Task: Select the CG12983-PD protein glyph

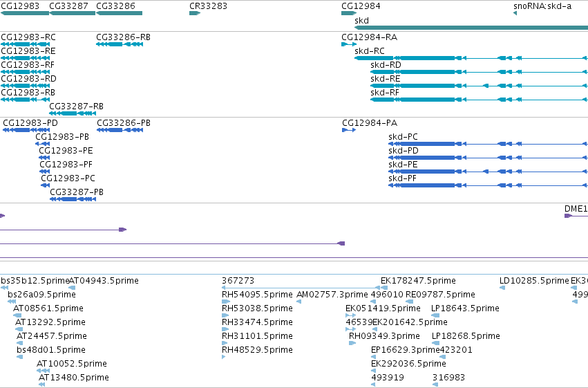Action: tap(26, 130)
